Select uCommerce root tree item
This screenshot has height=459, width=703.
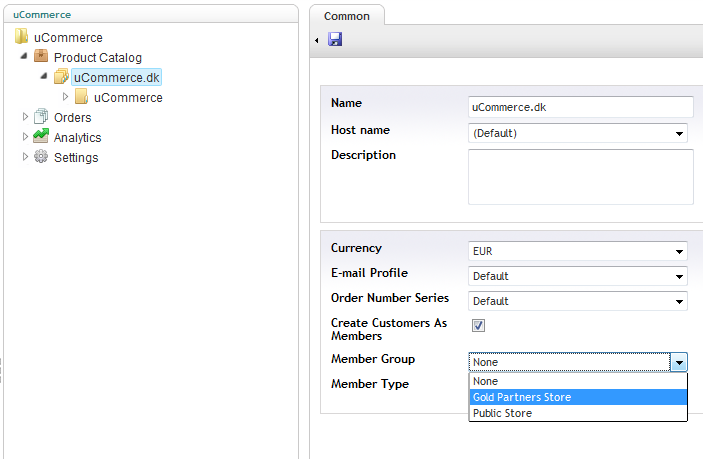(x=68, y=38)
